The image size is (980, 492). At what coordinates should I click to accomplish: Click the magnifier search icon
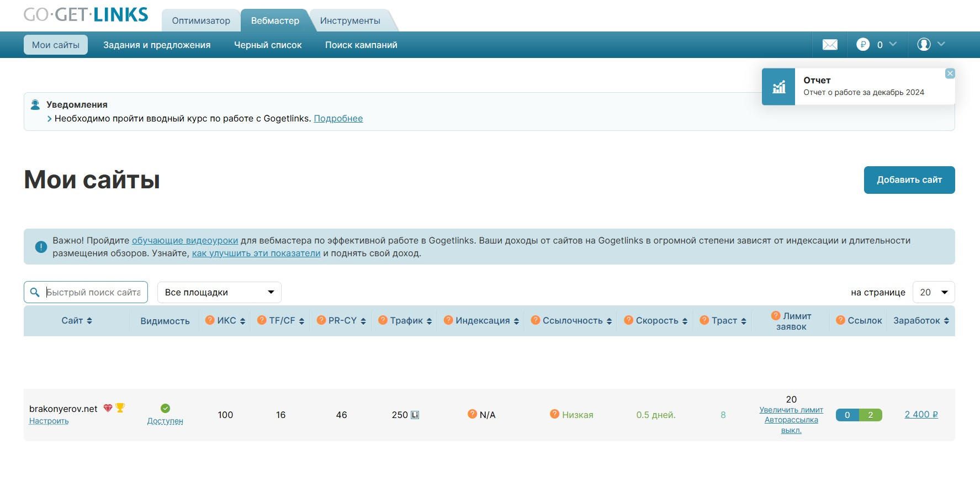click(x=35, y=292)
